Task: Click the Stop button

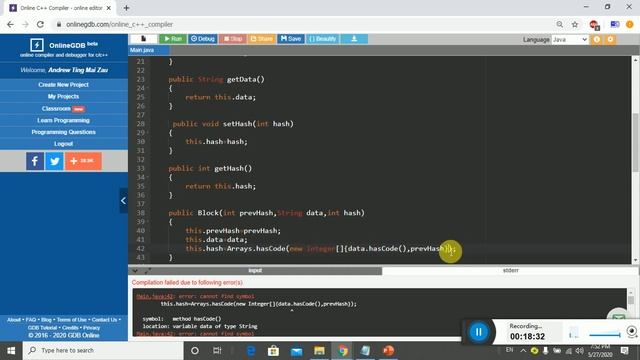Action: click(x=233, y=39)
